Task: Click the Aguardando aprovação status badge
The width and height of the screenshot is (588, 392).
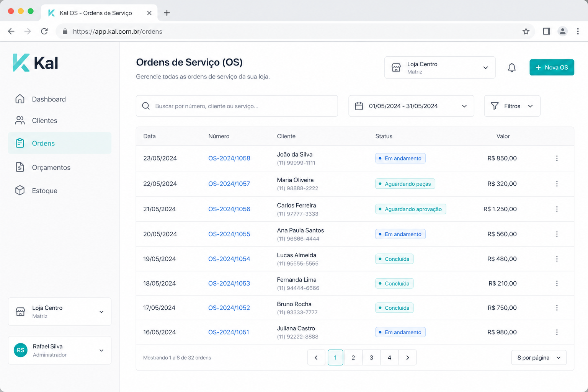Action: pos(410,209)
